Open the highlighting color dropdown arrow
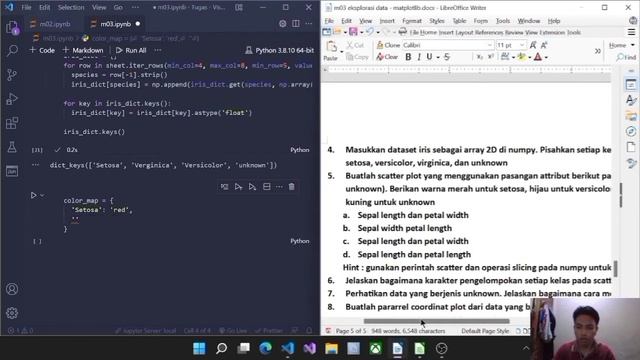 coord(530,57)
